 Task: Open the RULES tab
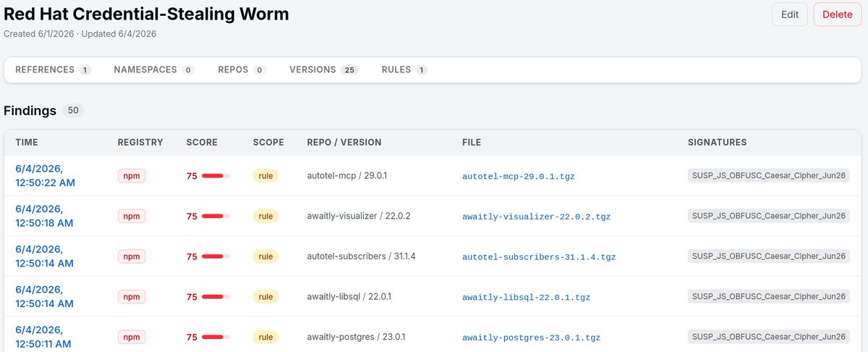coord(404,70)
